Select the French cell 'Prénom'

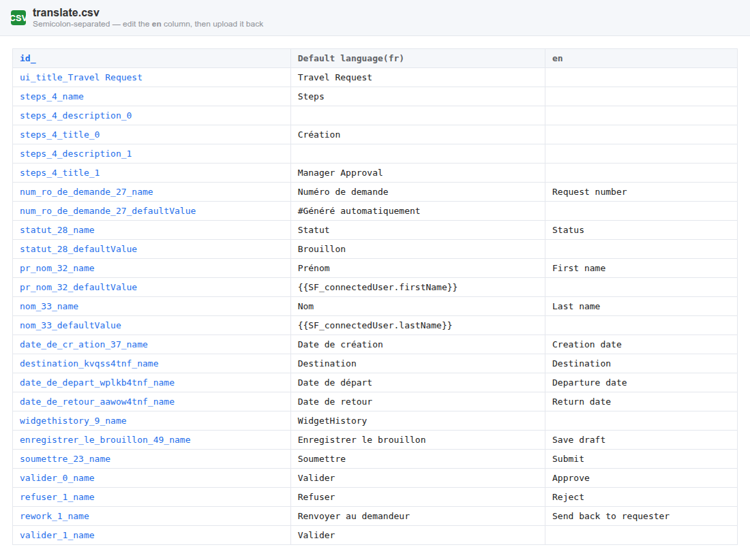[417, 268]
